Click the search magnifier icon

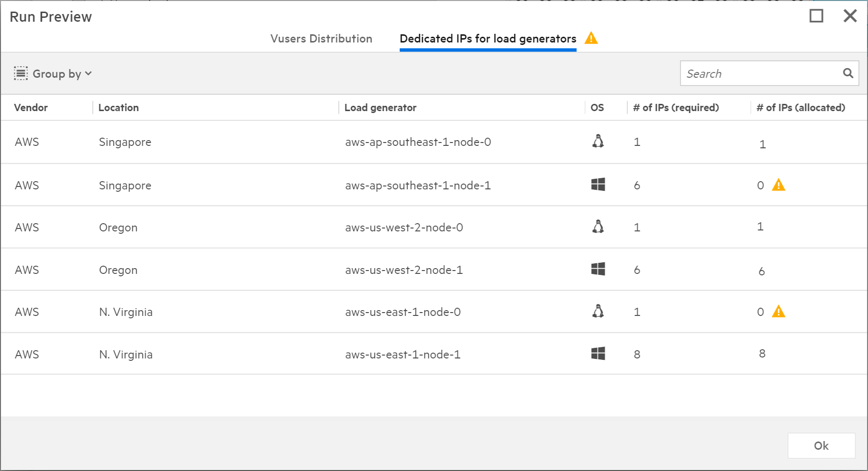(848, 73)
